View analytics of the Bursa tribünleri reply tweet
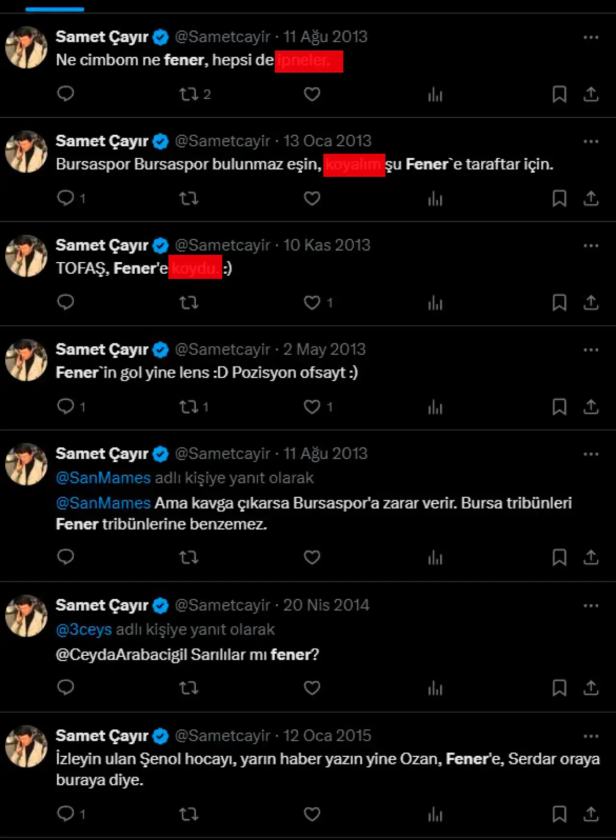The image size is (616, 840). [x=435, y=557]
